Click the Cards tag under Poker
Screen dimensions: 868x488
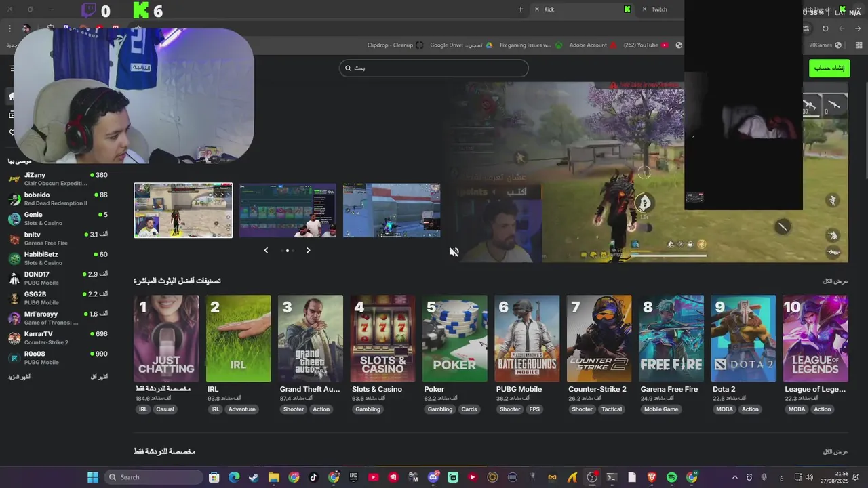(x=469, y=409)
